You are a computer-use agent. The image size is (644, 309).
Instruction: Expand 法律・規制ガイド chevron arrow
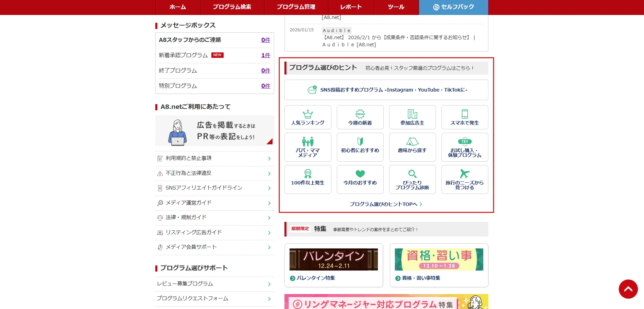tap(269, 218)
